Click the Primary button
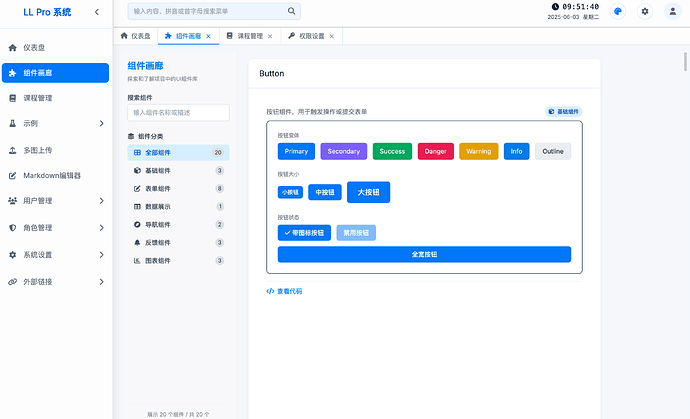The height and width of the screenshot is (419, 690). tap(296, 151)
